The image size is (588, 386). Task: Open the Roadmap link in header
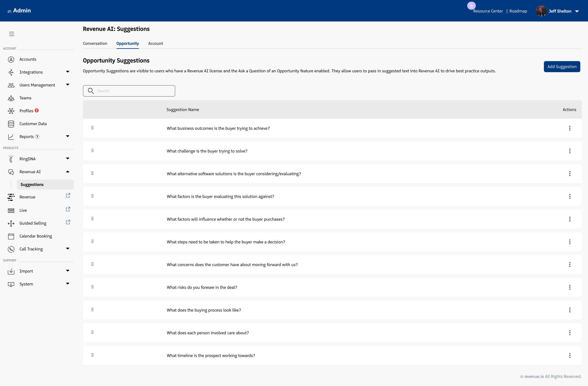pyautogui.click(x=518, y=11)
